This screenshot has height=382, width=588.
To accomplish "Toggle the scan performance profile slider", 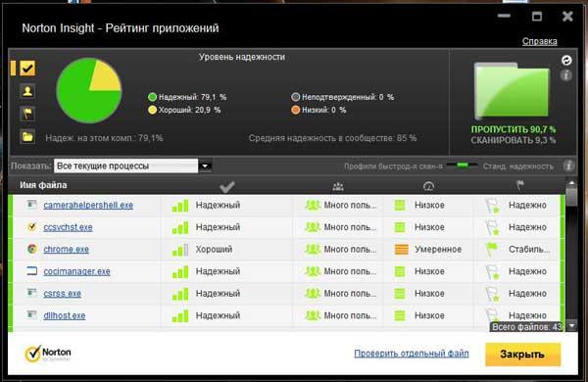I will pyautogui.click(x=463, y=166).
